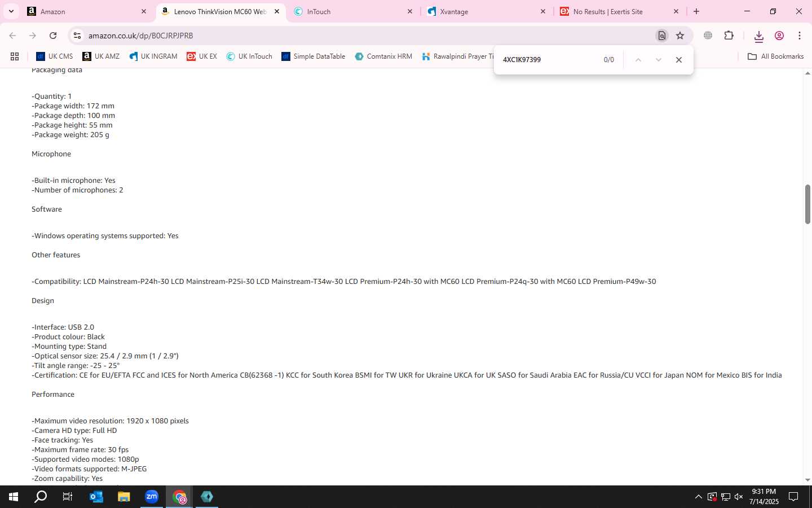Go to next find result arrow

(658, 60)
